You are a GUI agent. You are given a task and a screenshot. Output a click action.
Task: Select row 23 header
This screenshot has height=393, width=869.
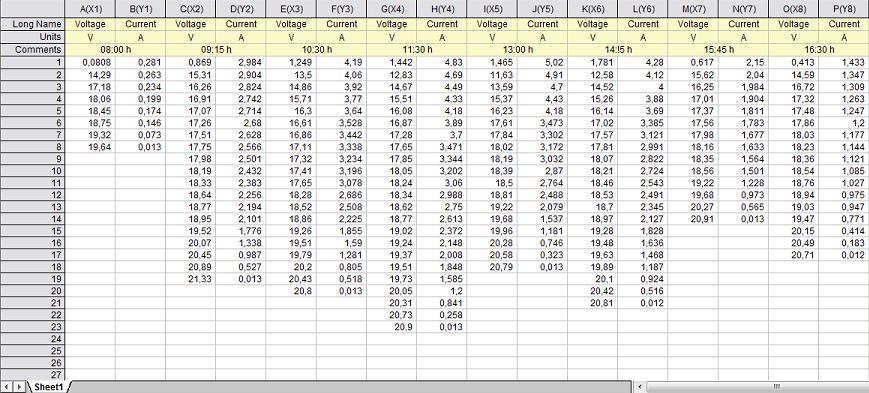coord(33,326)
